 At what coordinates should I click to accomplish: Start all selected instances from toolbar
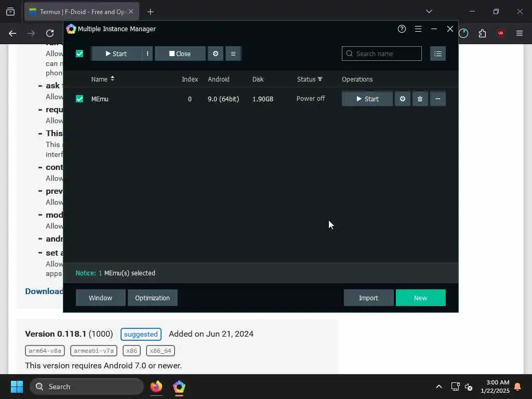pyautogui.click(x=116, y=54)
